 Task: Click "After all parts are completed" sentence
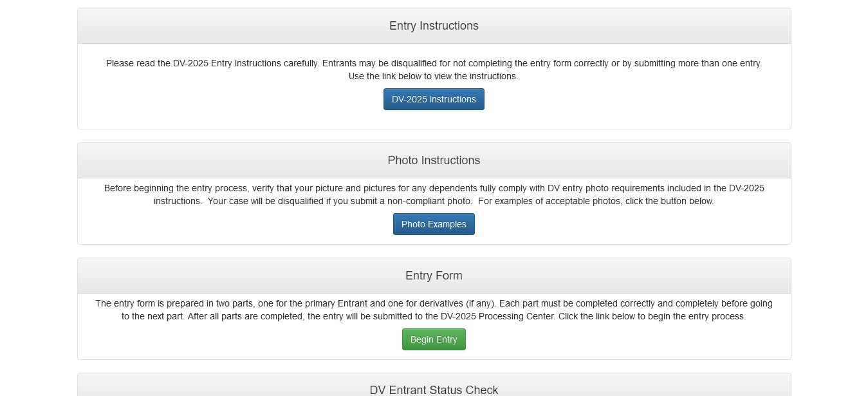[x=245, y=316]
